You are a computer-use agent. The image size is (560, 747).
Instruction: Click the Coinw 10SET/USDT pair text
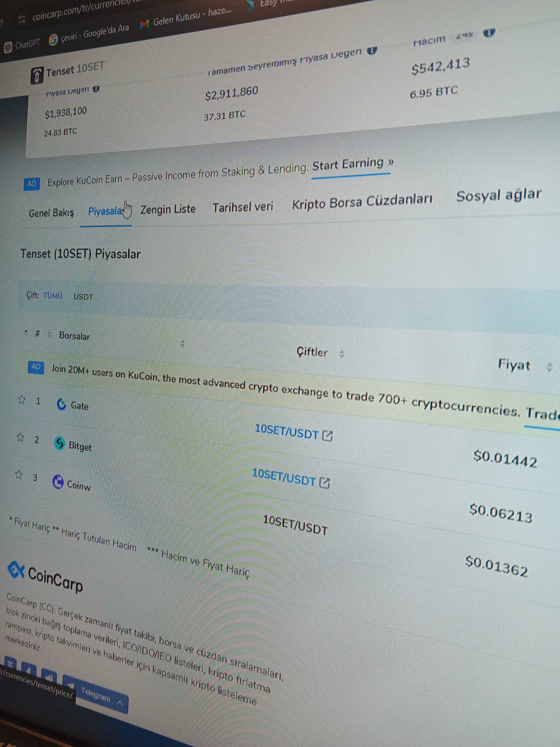[295, 525]
